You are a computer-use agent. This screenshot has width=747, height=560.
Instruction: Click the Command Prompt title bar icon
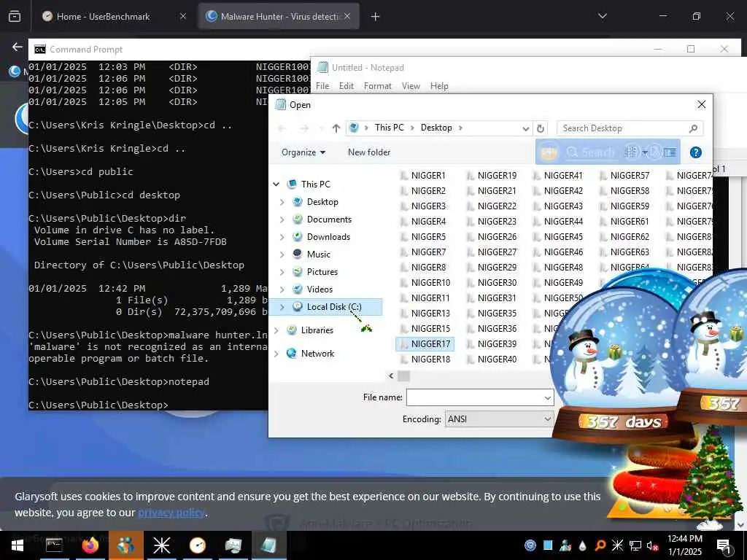[x=40, y=49]
